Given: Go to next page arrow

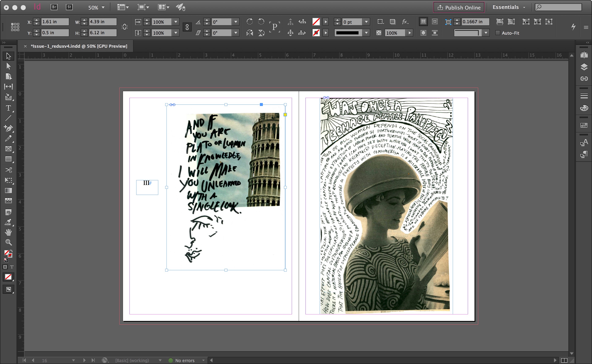Looking at the screenshot, I should [84, 360].
